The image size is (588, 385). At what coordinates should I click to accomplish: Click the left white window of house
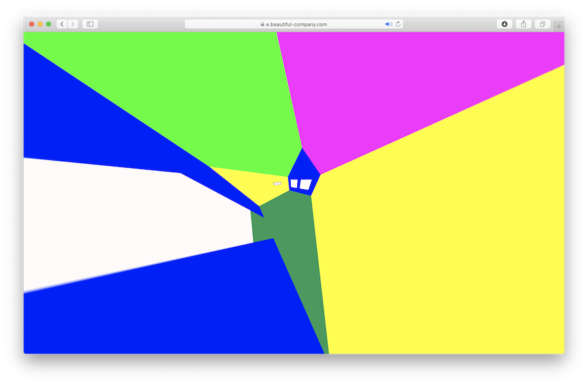point(295,183)
